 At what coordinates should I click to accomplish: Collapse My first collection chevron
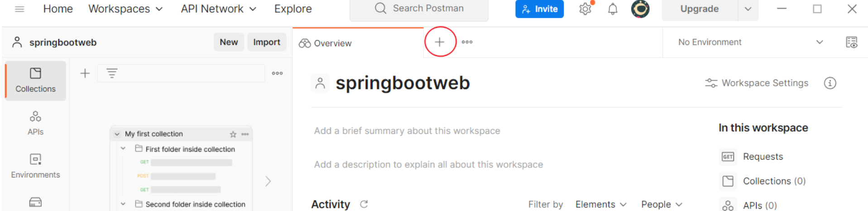coord(117,134)
